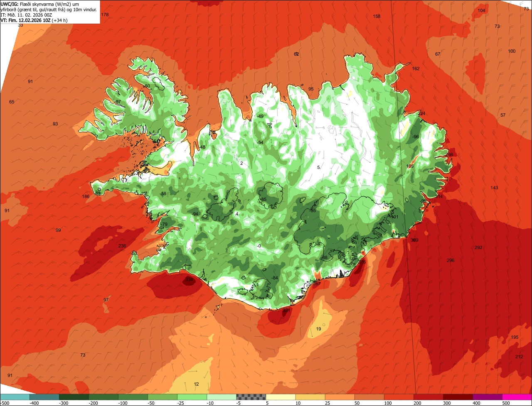This screenshot has width=532, height=406.
Task: Click the map value '19' south of Iceland
Action: coord(318,329)
